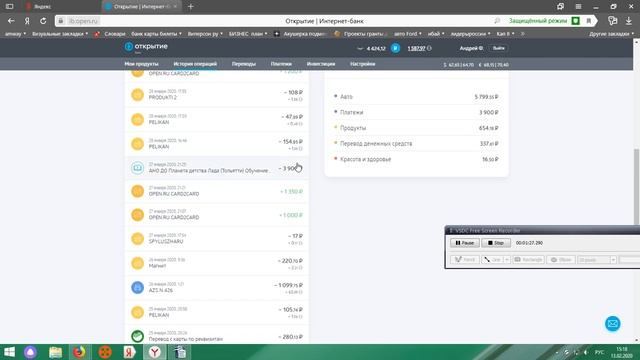Open Firefox from the taskbar
640x360 pixels.
[79, 352]
